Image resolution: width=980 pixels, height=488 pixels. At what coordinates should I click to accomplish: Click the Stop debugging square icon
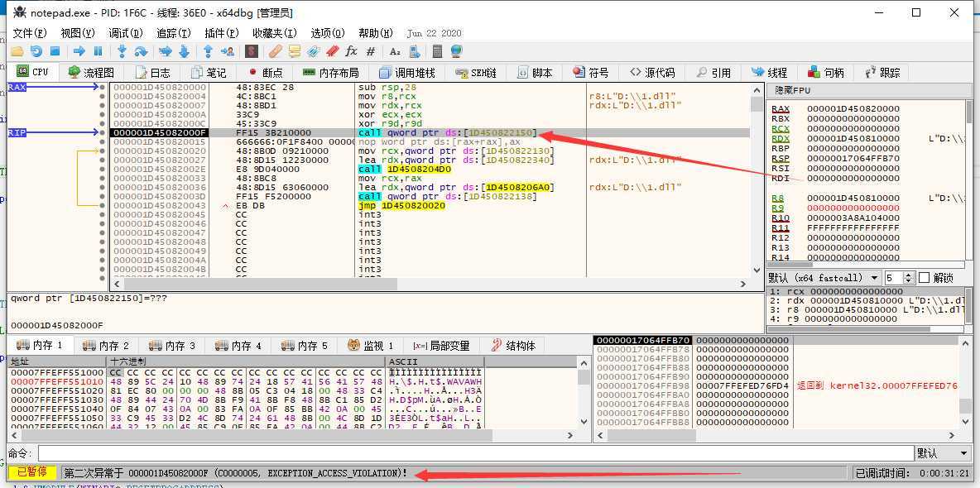[55, 52]
